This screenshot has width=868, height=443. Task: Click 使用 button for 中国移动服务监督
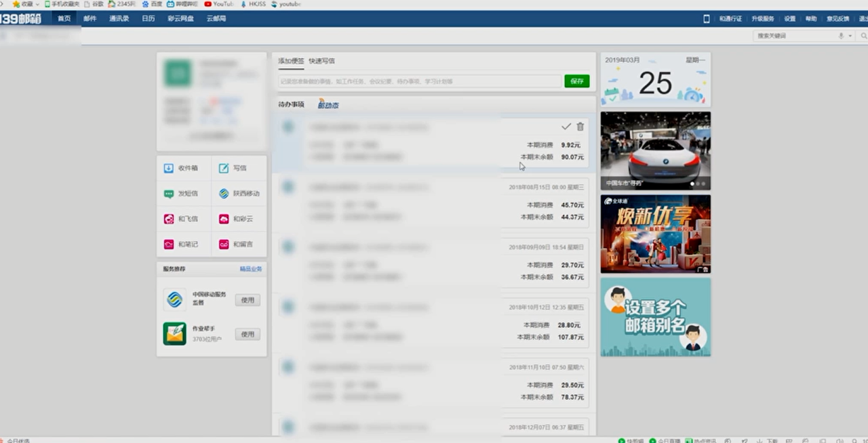point(248,300)
